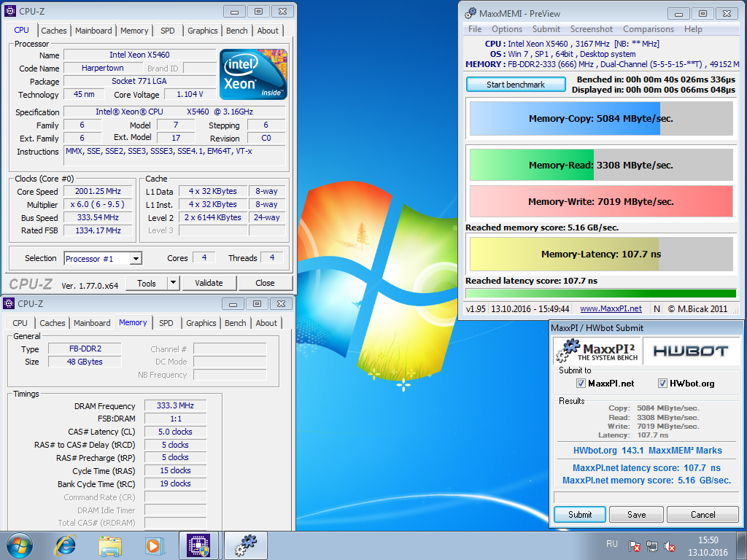Click the MaxxMEM gear icon in title bar
Screen dimensions: 747x560
click(x=471, y=13)
